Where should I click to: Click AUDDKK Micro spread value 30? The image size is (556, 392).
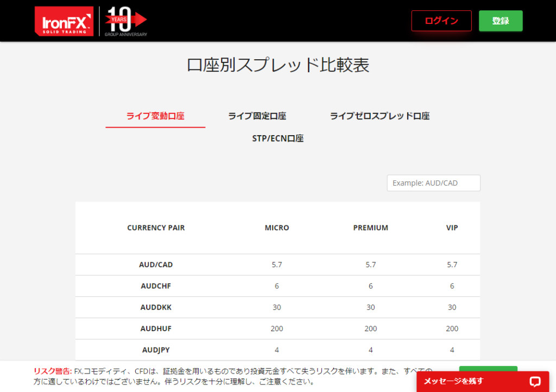276,307
